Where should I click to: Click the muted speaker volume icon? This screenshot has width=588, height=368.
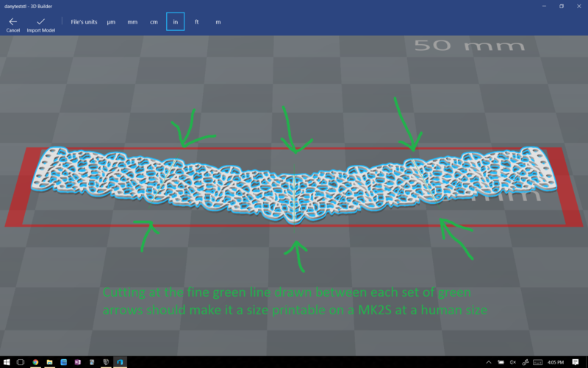point(512,362)
